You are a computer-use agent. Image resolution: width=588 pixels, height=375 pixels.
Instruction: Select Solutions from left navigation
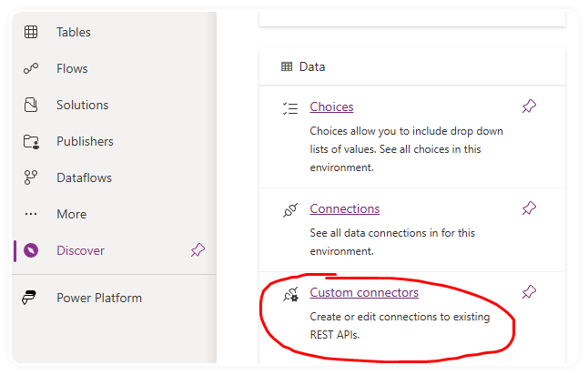coord(83,105)
